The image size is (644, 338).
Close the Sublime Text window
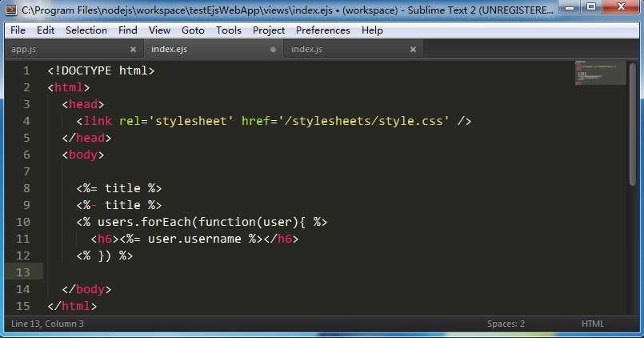point(621,7)
